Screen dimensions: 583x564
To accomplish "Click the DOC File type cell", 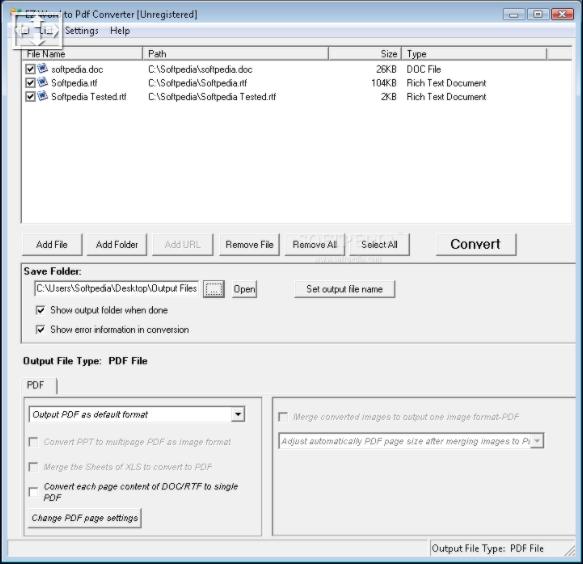I will point(423,70).
